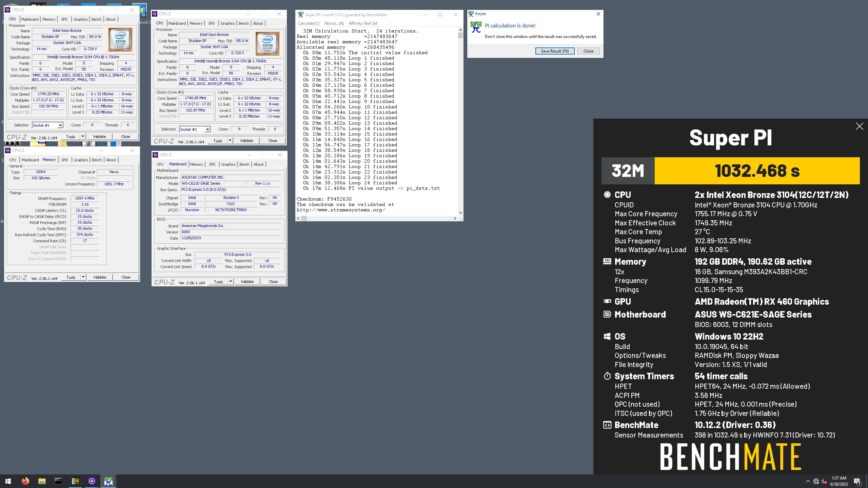Click Save Result (F6) in the Finish dialog
This screenshot has height=488, width=868.
(x=555, y=51)
